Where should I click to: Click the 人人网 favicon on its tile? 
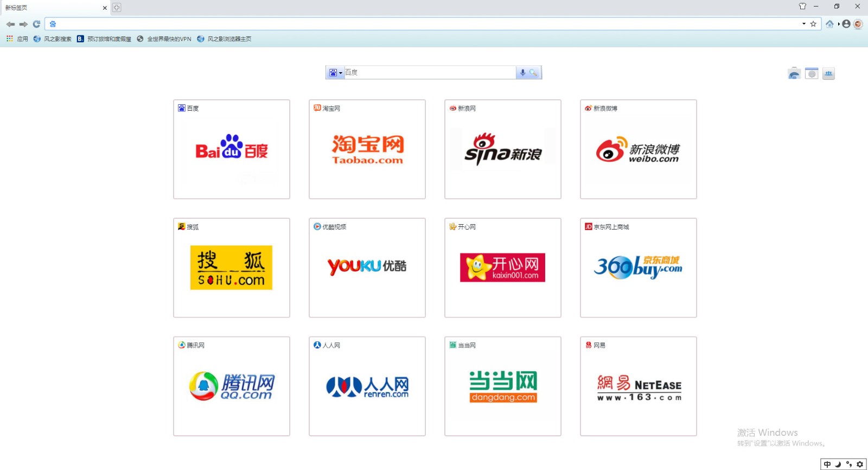[x=317, y=345]
